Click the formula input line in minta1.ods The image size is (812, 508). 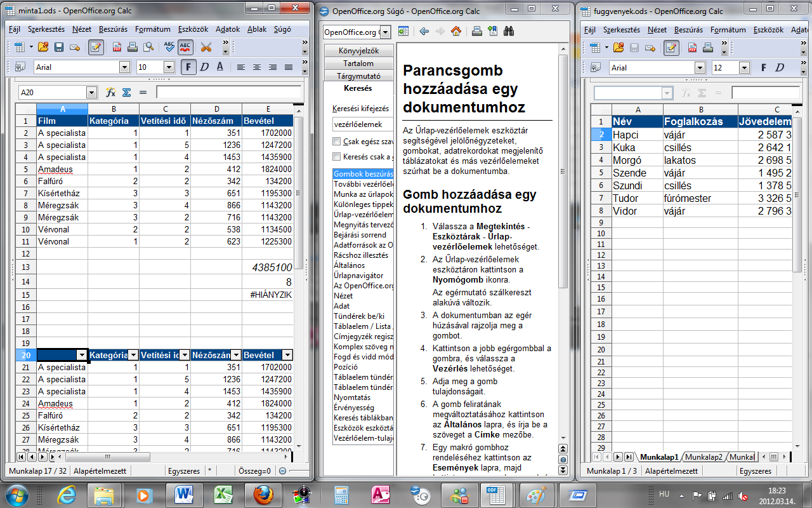click(x=228, y=93)
